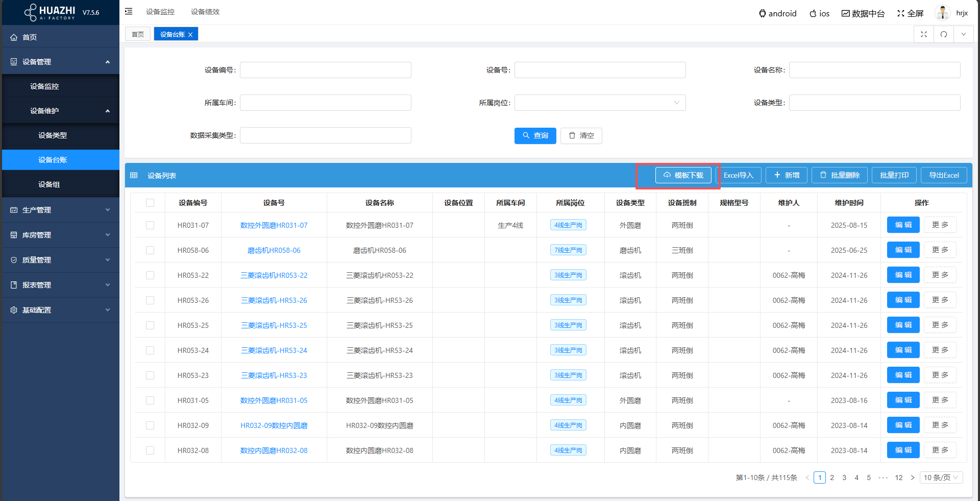Open the 磨齿机HR058-06 device link
Screen dimensions: 980x501
(x=274, y=250)
